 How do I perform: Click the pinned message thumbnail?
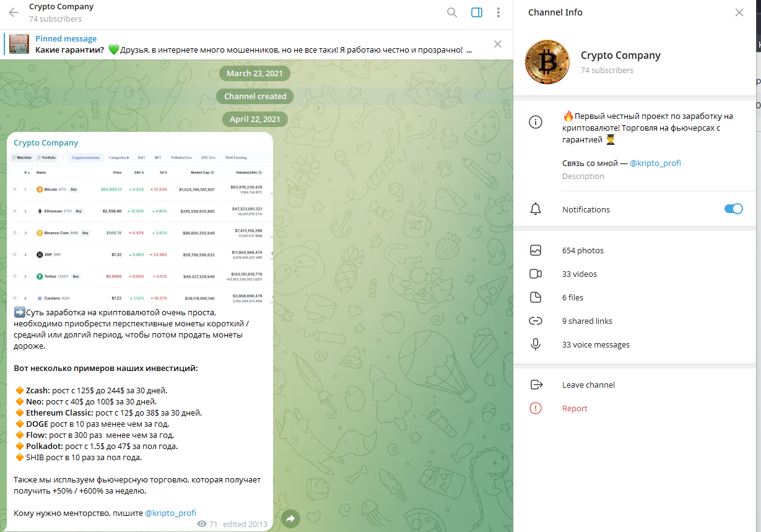[x=19, y=44]
